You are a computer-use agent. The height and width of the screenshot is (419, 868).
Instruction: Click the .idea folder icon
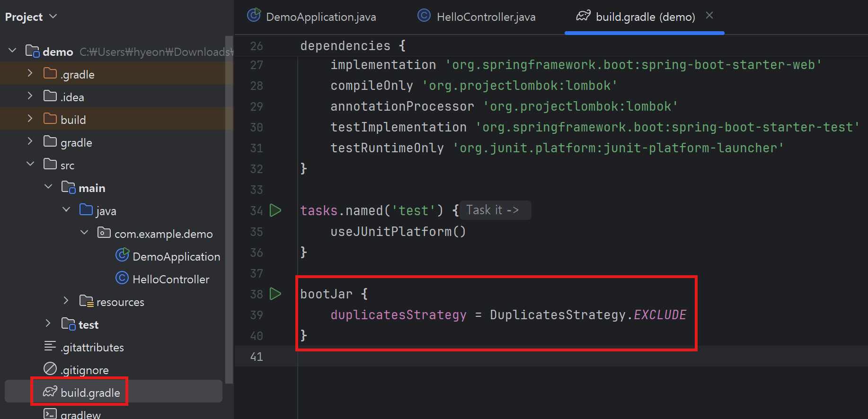click(50, 96)
